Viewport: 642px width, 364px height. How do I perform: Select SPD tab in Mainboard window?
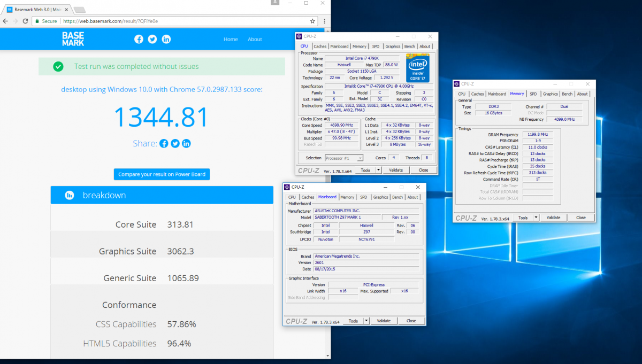point(364,197)
